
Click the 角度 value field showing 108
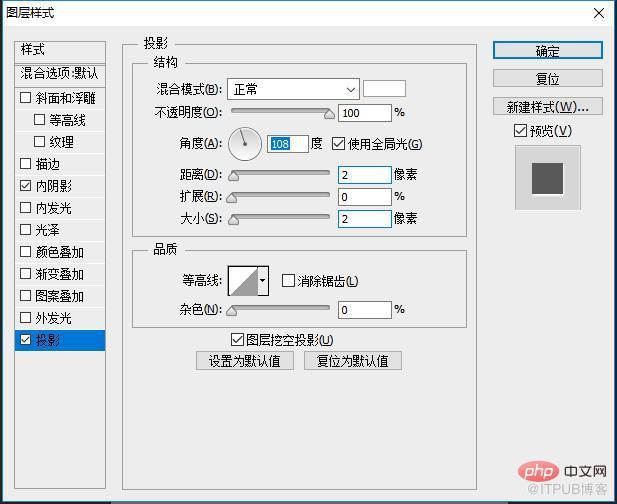[288, 144]
